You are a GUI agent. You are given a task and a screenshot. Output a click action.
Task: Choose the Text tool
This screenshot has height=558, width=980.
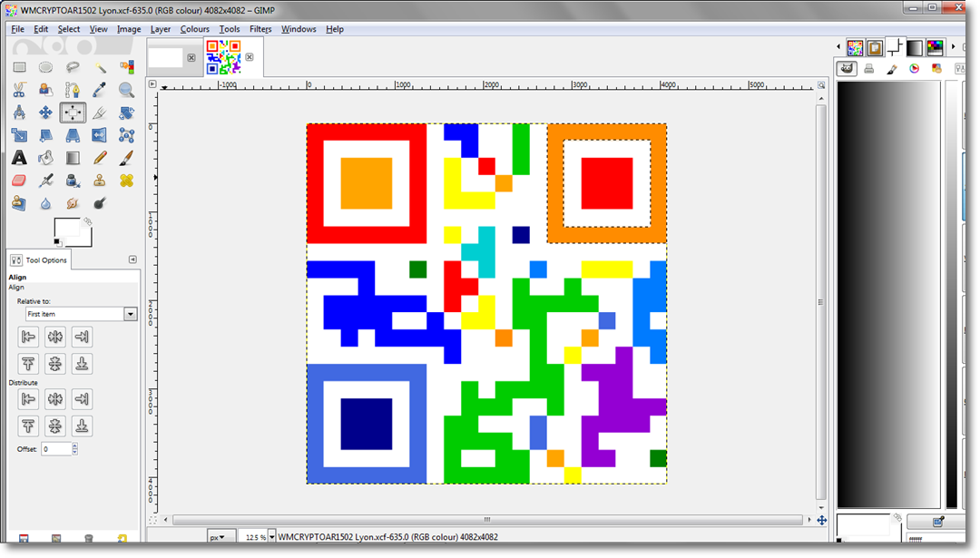[x=19, y=158]
